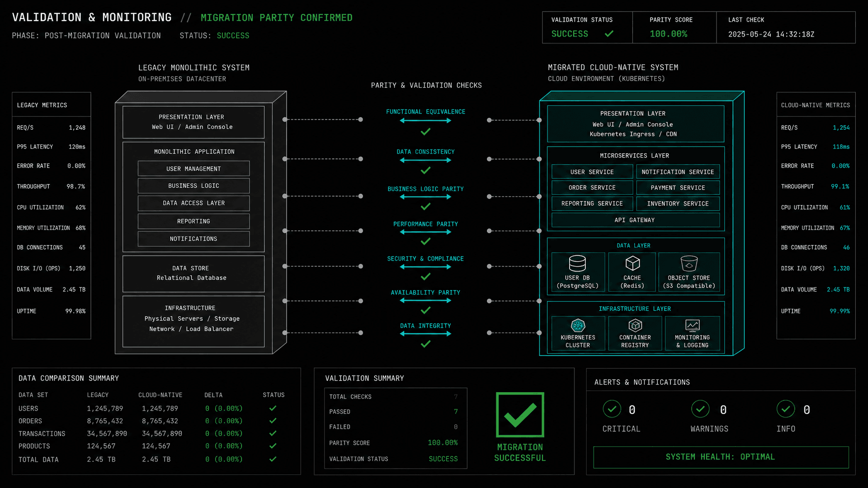Click the Data Store Relational Database block
This screenshot has width=868, height=488.
point(193,273)
